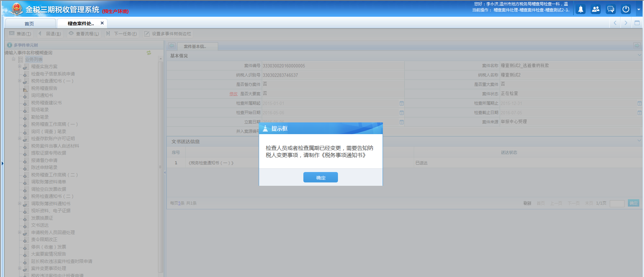Collapse the 文书送达信息 section
The image size is (644, 277).
click(x=639, y=141)
